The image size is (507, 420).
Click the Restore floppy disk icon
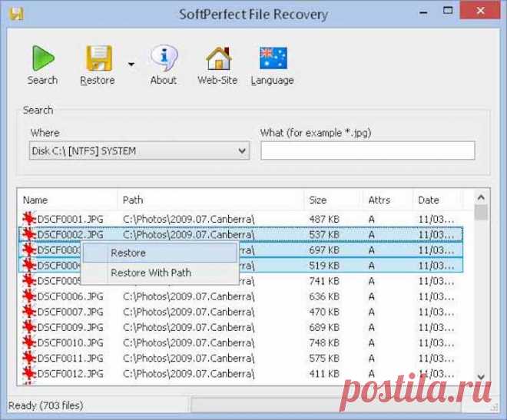pos(99,58)
